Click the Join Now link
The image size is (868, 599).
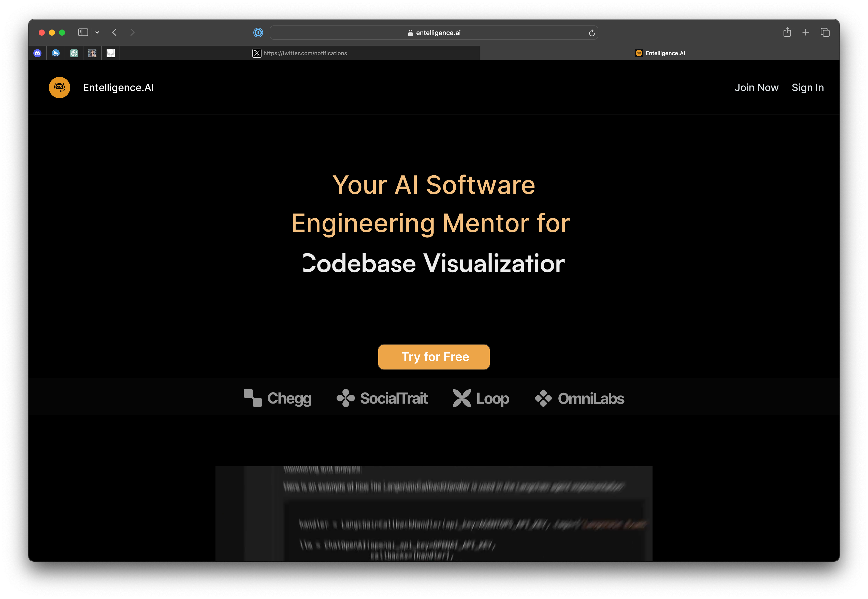pos(756,88)
